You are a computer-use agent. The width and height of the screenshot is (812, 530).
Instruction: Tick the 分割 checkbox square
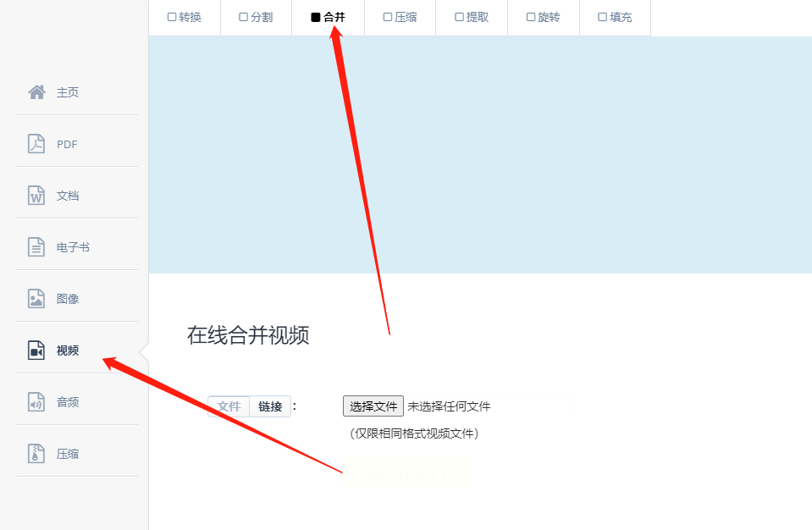click(x=243, y=17)
